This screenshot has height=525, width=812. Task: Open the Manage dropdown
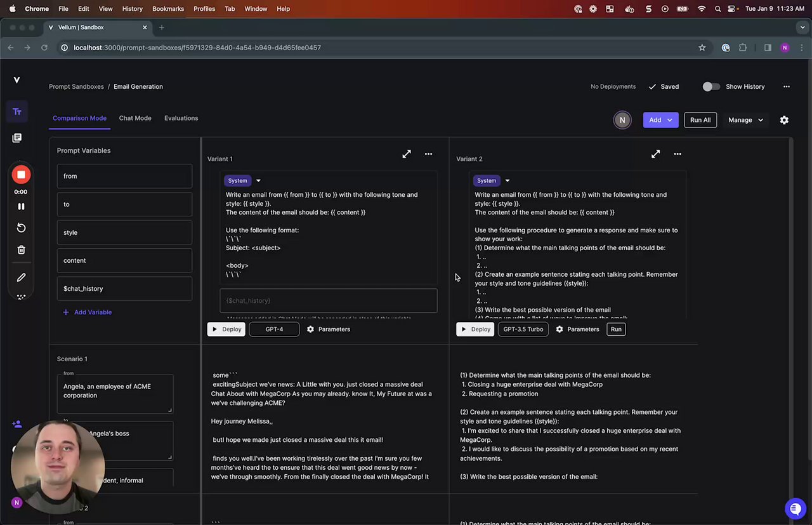745,120
